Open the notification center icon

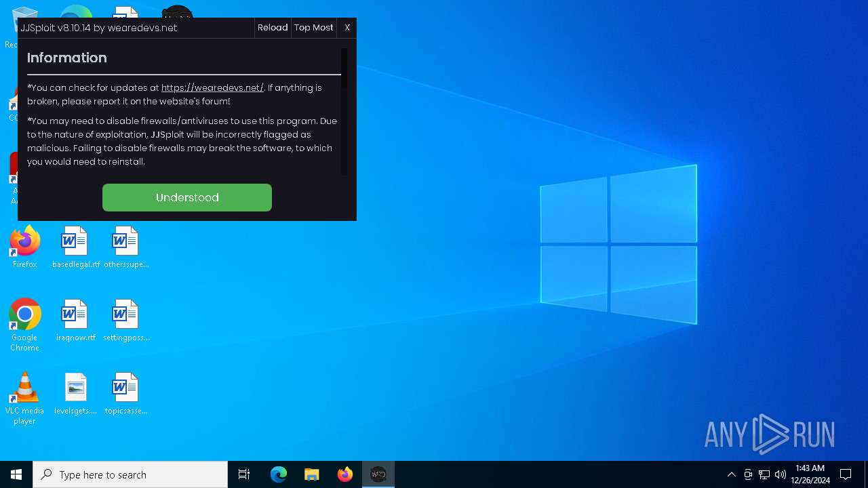tap(846, 474)
